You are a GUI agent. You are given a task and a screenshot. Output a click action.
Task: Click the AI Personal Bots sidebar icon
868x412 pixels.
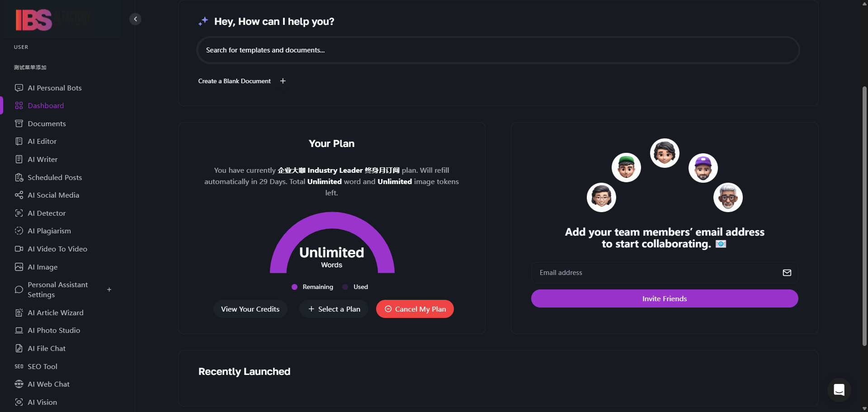pyautogui.click(x=19, y=88)
